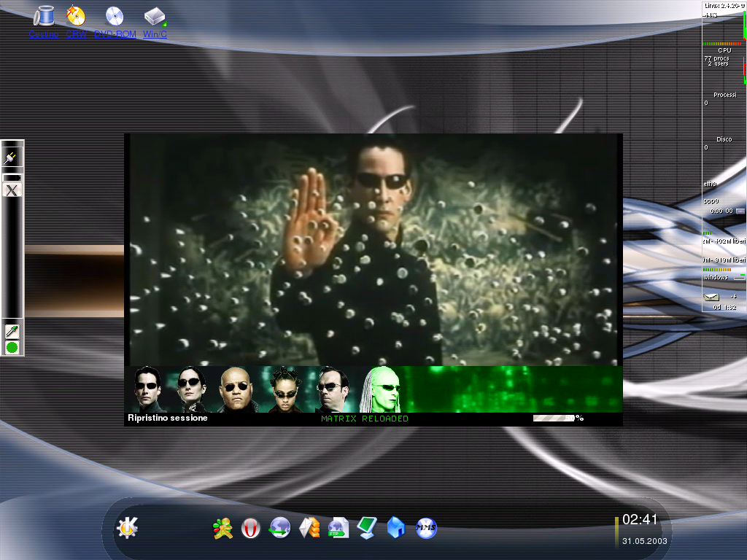This screenshot has height=560, width=747.
Task: Click the plug connection icon in left dock
Action: [x=12, y=157]
